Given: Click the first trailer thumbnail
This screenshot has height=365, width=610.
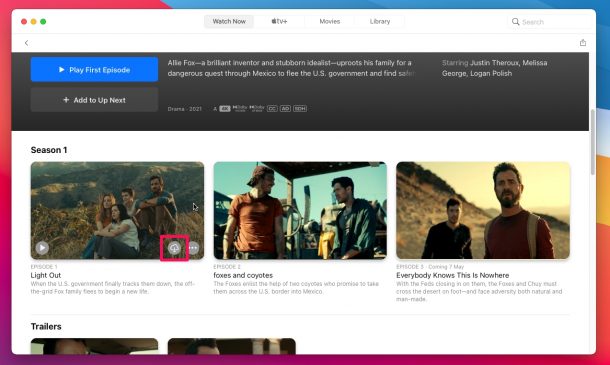Looking at the screenshot, I should pos(94,346).
